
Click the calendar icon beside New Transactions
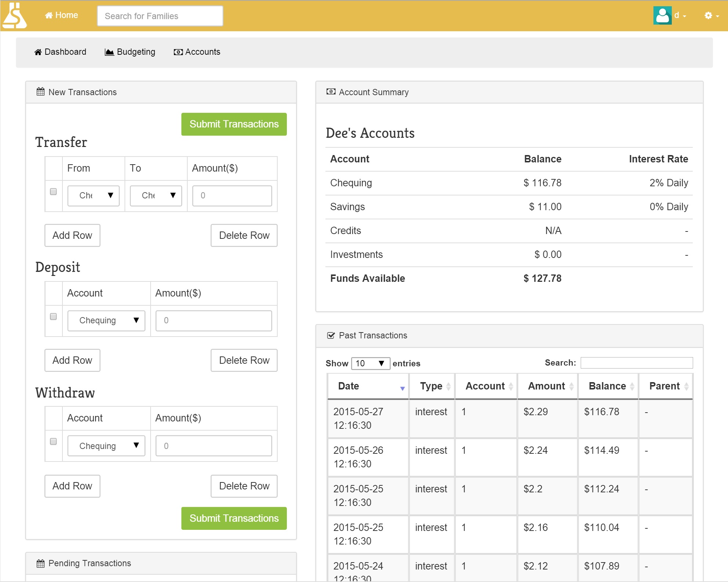40,92
